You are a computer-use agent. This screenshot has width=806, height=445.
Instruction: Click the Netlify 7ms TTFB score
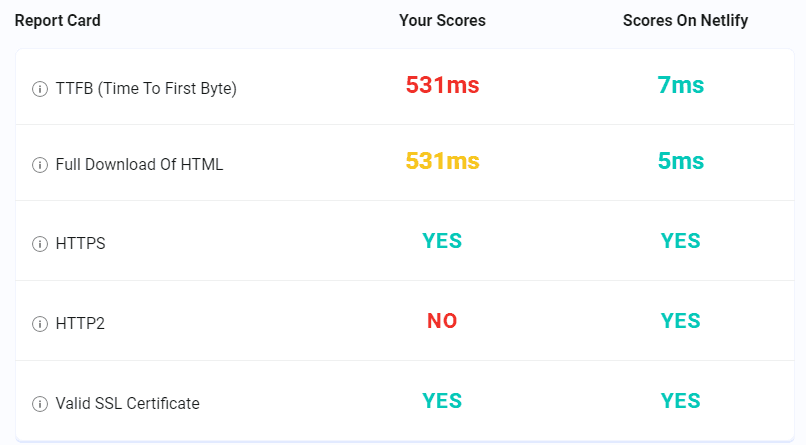(681, 85)
